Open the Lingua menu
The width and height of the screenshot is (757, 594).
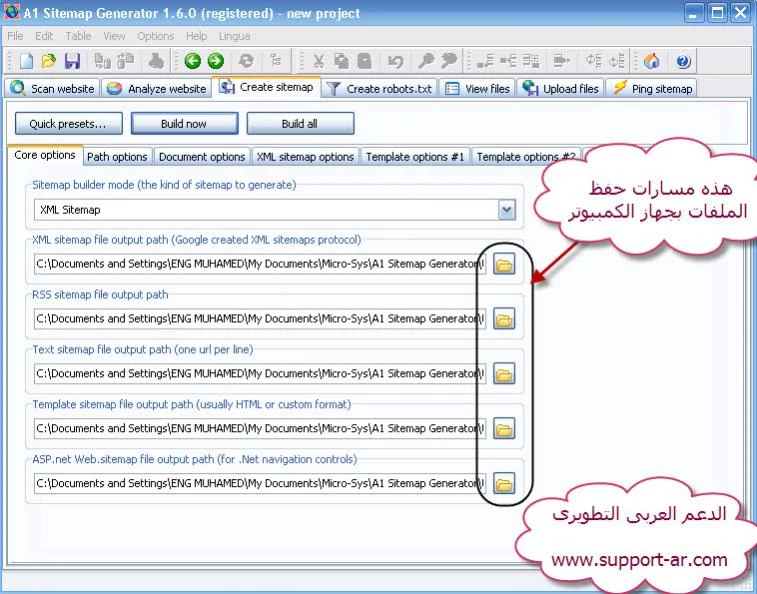(x=235, y=36)
